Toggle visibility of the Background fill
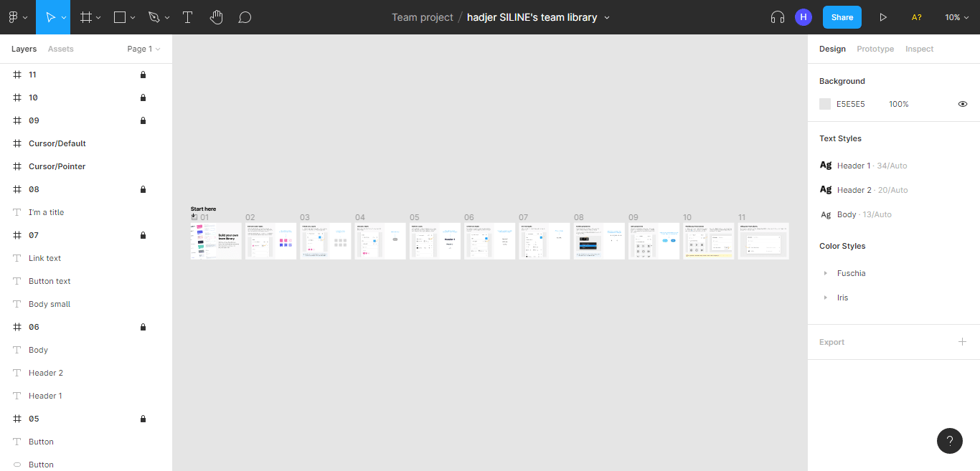 coord(963,103)
